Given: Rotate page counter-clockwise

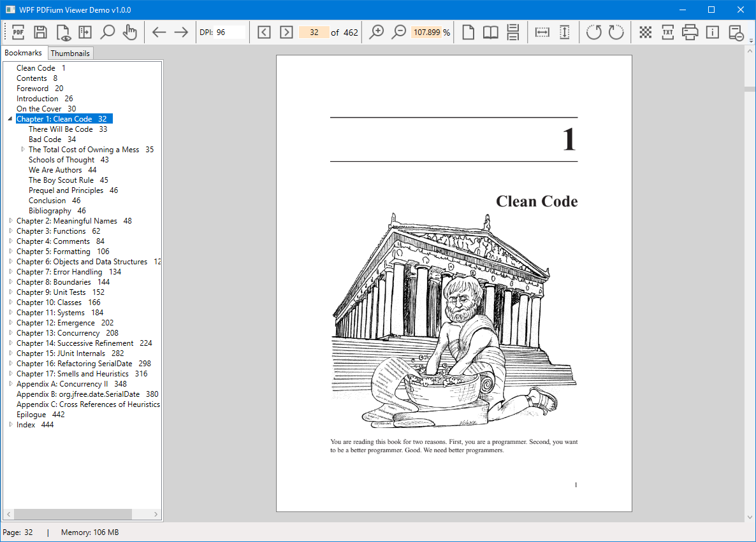Looking at the screenshot, I should [594, 32].
